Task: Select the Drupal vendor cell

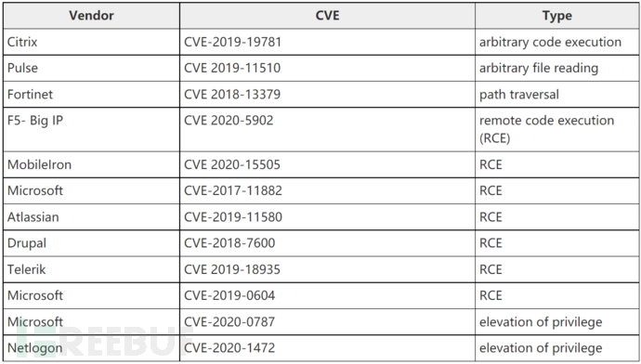Action: point(91,243)
